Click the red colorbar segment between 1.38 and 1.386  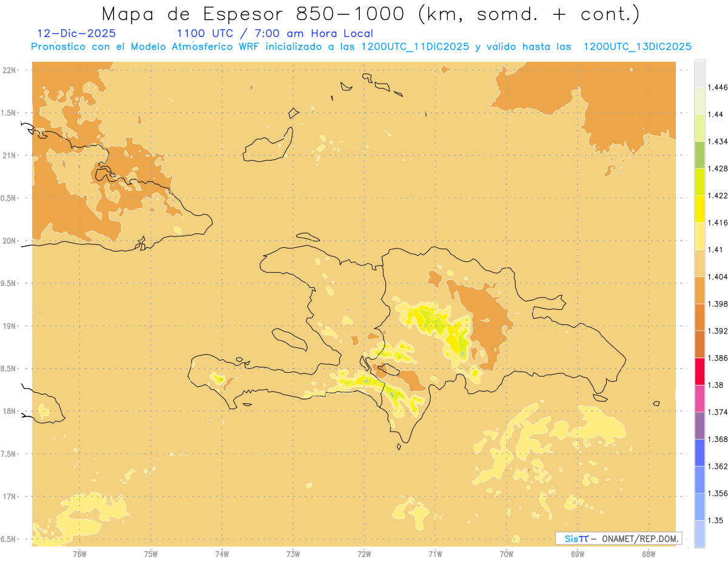pos(699,371)
